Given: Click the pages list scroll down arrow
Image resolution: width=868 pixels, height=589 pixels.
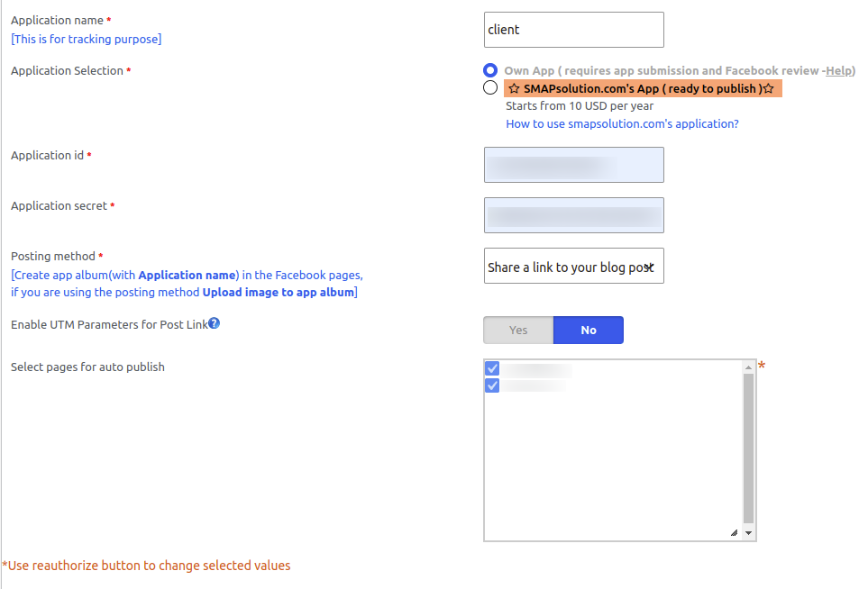Looking at the screenshot, I should [x=748, y=533].
